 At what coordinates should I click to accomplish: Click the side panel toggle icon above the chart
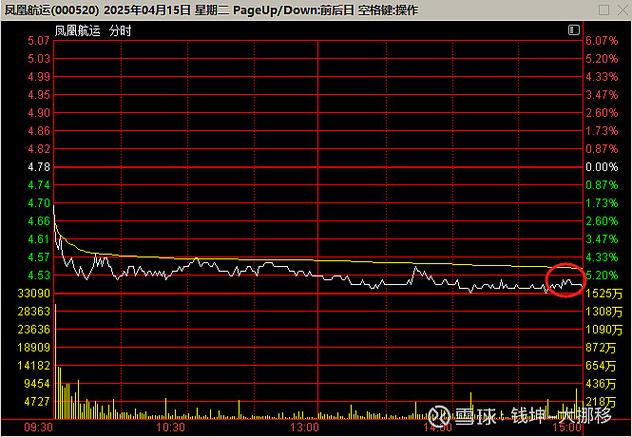(573, 31)
